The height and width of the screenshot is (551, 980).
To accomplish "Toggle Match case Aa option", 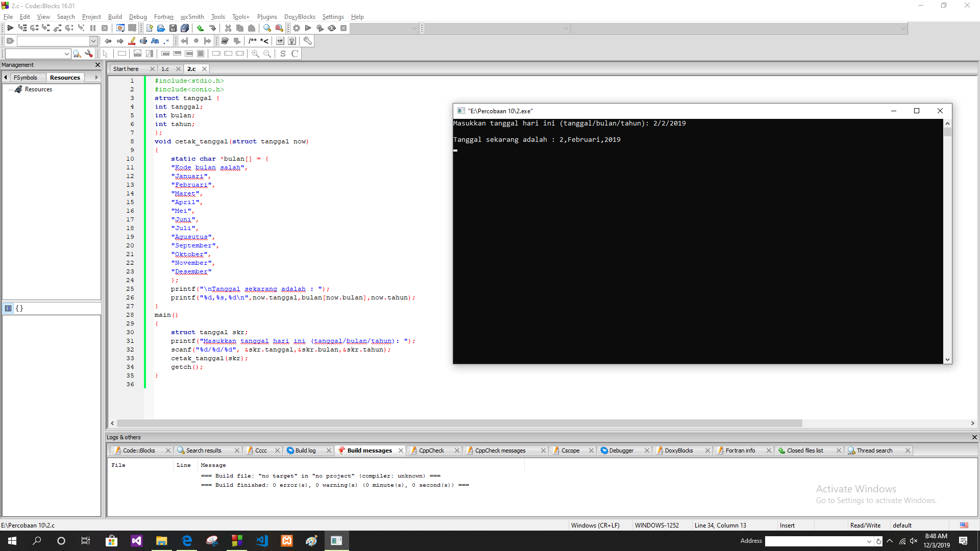I will [x=155, y=41].
